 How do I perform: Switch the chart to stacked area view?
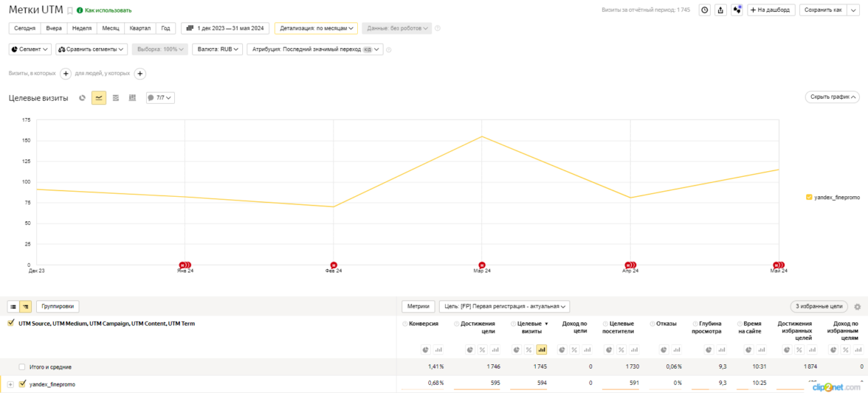[116, 98]
